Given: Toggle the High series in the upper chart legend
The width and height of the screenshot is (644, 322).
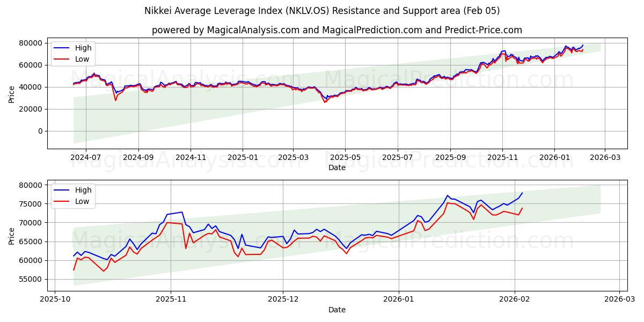Looking at the screenshot, I should (x=84, y=47).
